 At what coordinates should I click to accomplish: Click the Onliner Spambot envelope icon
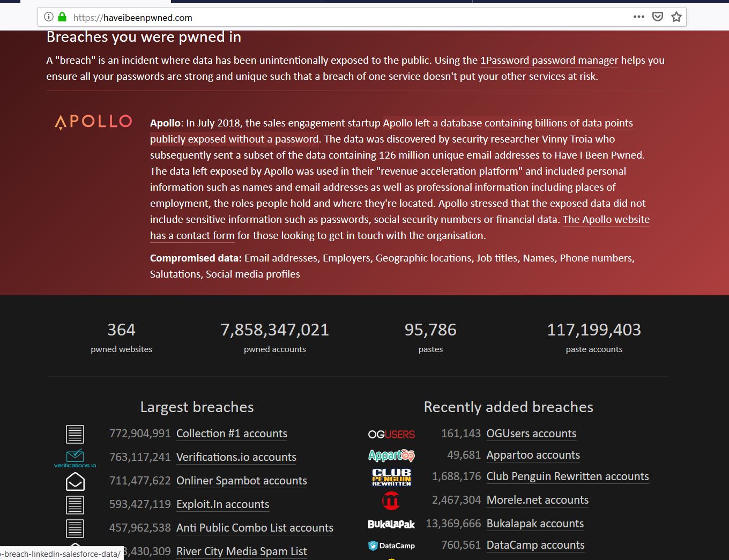tap(75, 481)
